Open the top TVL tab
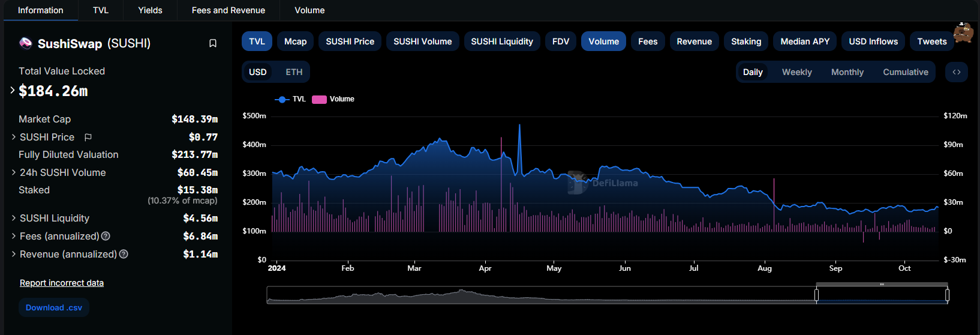This screenshot has height=335, width=980. pyautogui.click(x=101, y=10)
